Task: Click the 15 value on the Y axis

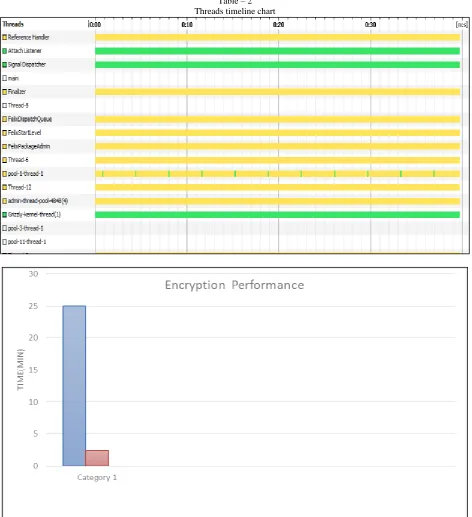Action: point(33,370)
